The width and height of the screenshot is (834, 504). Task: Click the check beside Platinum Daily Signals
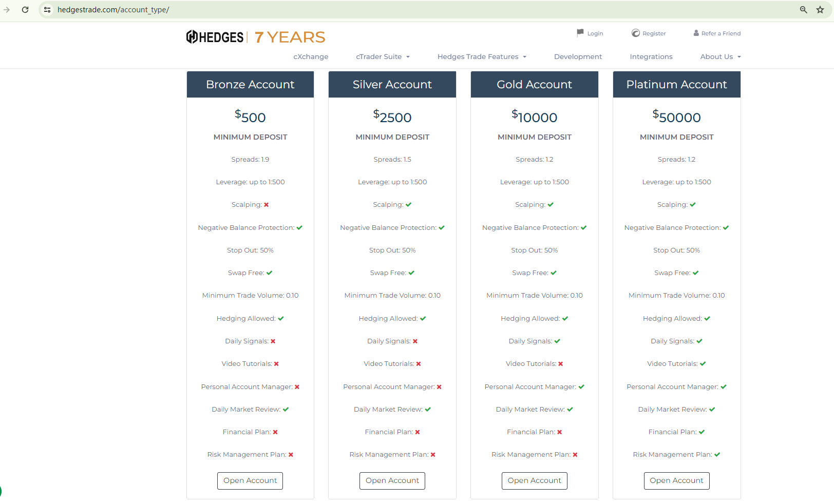click(699, 341)
